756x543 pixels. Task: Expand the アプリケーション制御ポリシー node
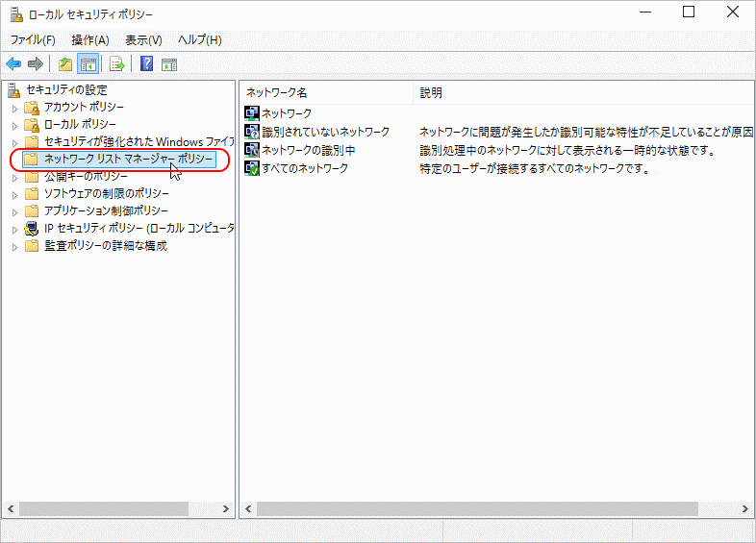(x=15, y=212)
